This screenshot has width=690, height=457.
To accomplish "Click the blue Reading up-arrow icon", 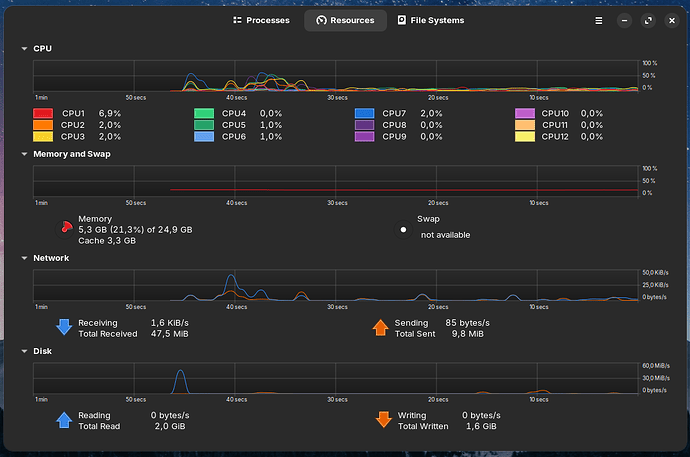I will pyautogui.click(x=65, y=420).
